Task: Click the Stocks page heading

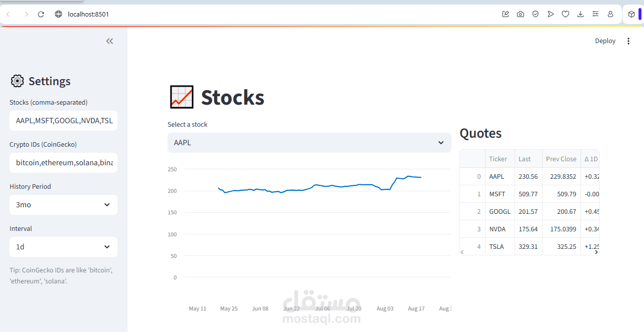Action: 232,98
